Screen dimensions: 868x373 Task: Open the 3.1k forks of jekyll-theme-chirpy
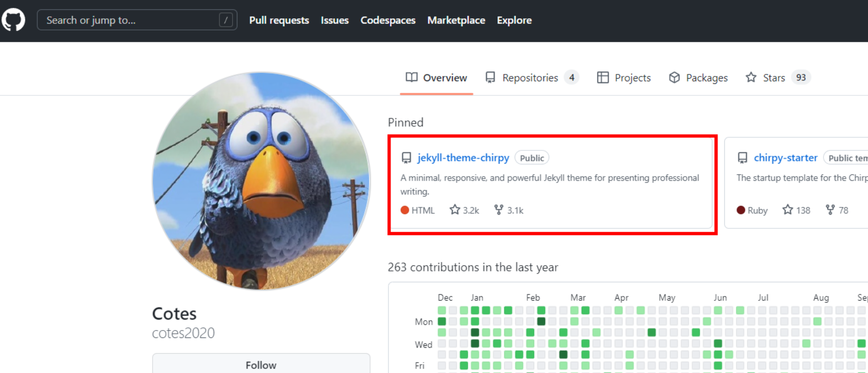pyautogui.click(x=509, y=210)
